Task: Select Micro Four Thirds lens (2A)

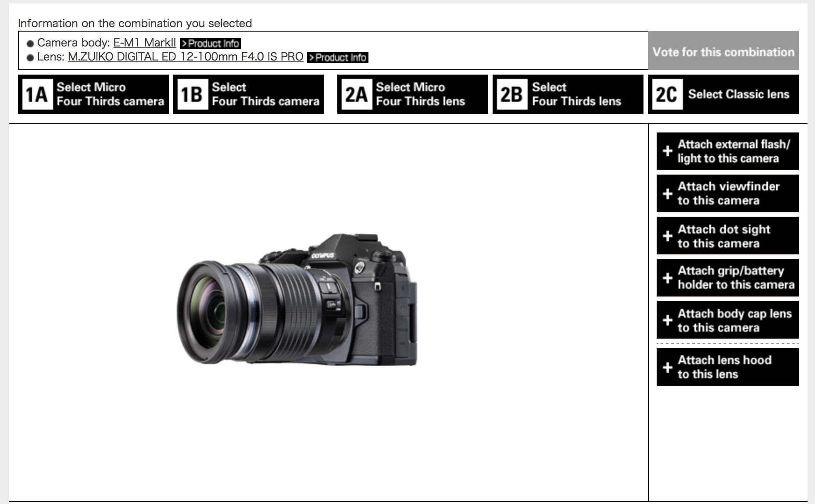Action: click(413, 94)
